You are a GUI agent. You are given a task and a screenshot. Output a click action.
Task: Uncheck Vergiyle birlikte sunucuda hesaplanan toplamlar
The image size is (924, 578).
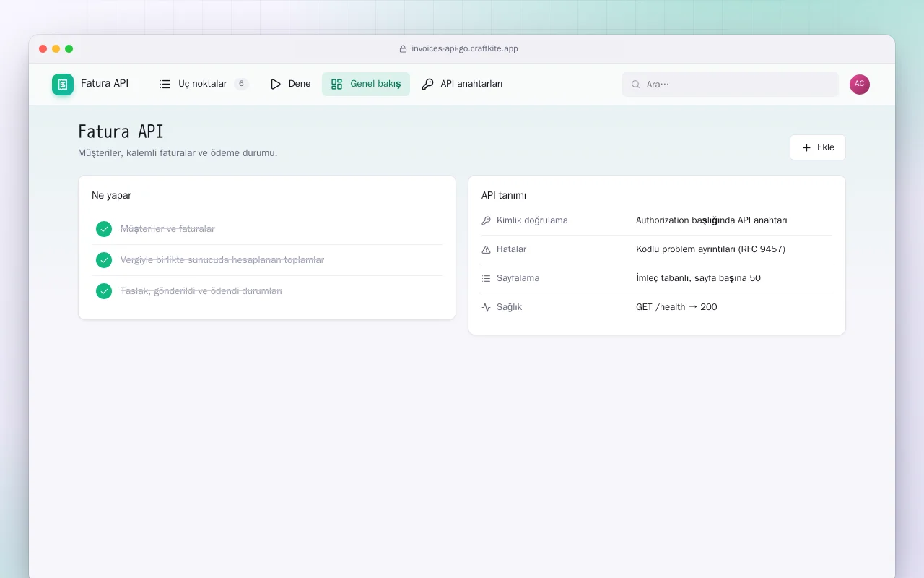click(x=104, y=260)
